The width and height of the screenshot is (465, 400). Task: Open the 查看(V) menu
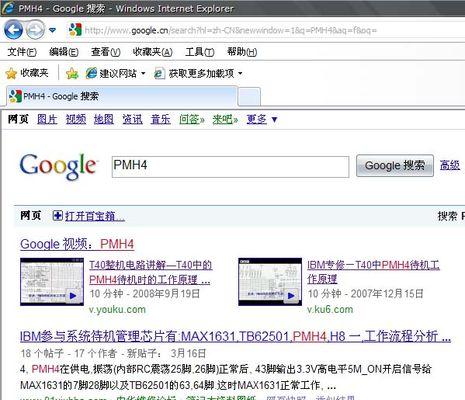(x=105, y=52)
